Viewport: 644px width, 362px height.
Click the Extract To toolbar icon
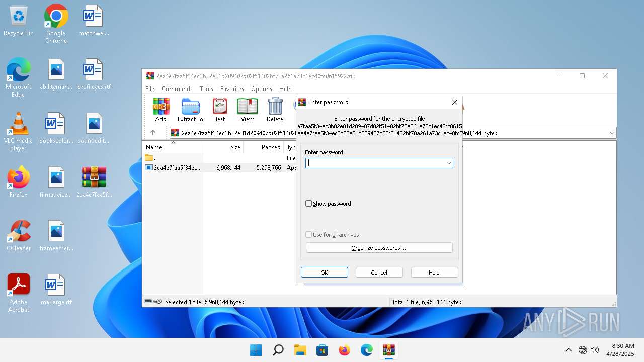coord(190,110)
